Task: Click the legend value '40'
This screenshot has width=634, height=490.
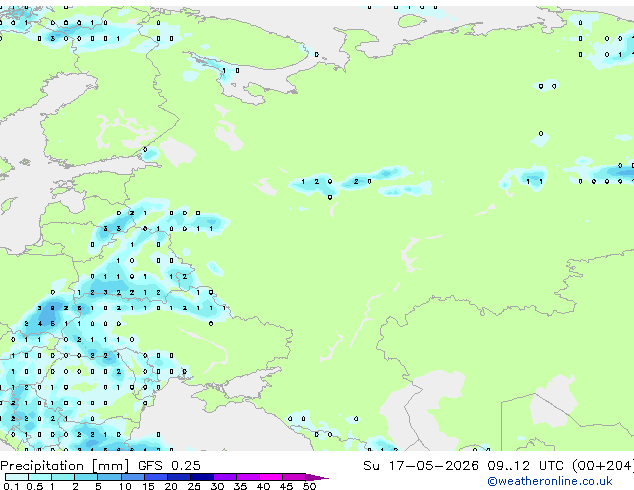Action: tap(263, 486)
